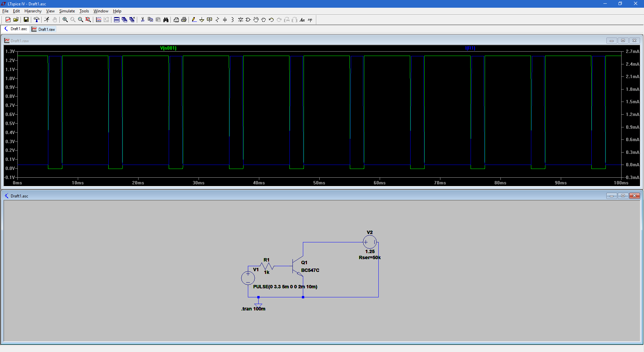The image size is (644, 352).
Task: Maximize the Draft1.asc schematic window
Action: pyautogui.click(x=623, y=196)
